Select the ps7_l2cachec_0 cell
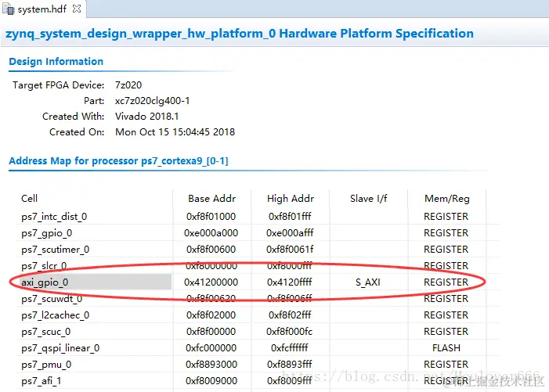 click(56, 315)
